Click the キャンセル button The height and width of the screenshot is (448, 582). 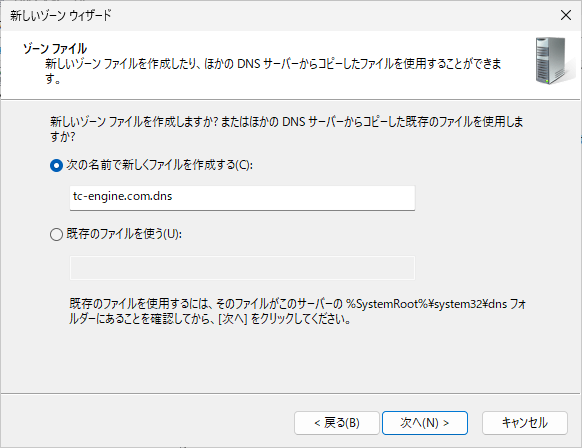click(524, 423)
